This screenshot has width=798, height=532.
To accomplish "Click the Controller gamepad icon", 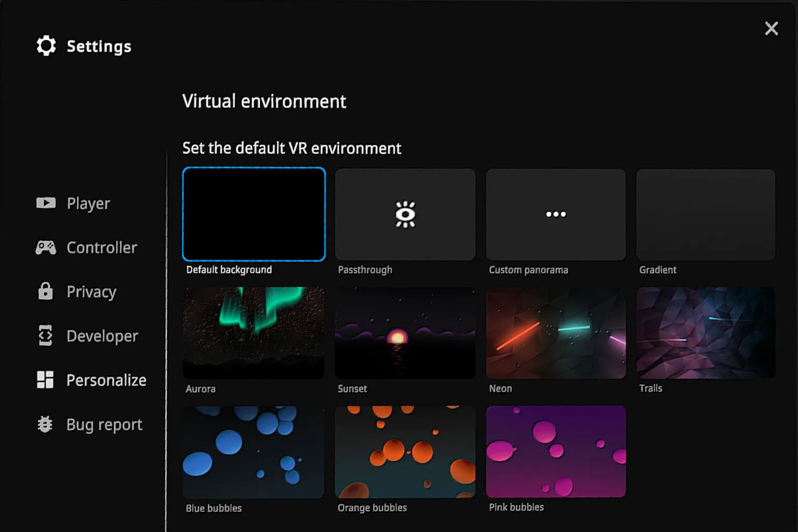I will 46,248.
